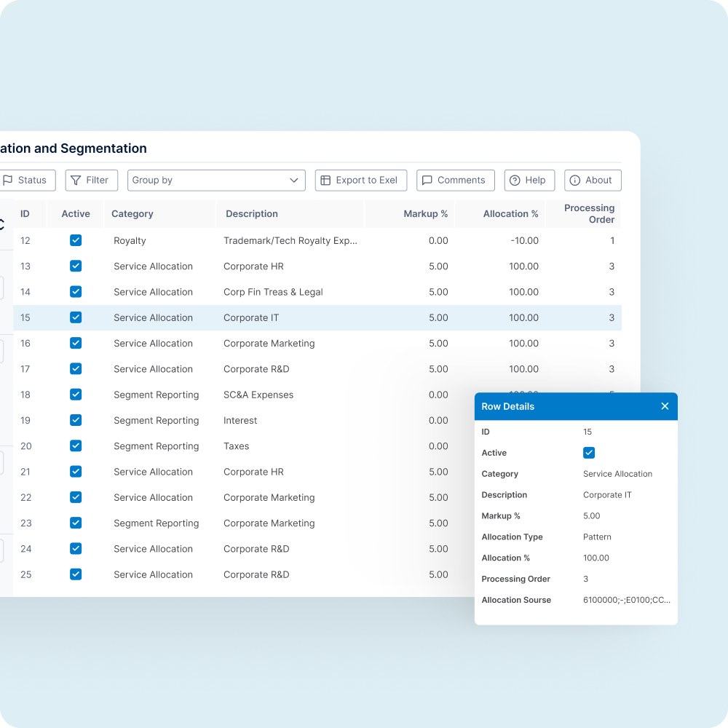Image resolution: width=728 pixels, height=728 pixels.
Task: Select row 20 with Taxes description
Action: [x=237, y=446]
